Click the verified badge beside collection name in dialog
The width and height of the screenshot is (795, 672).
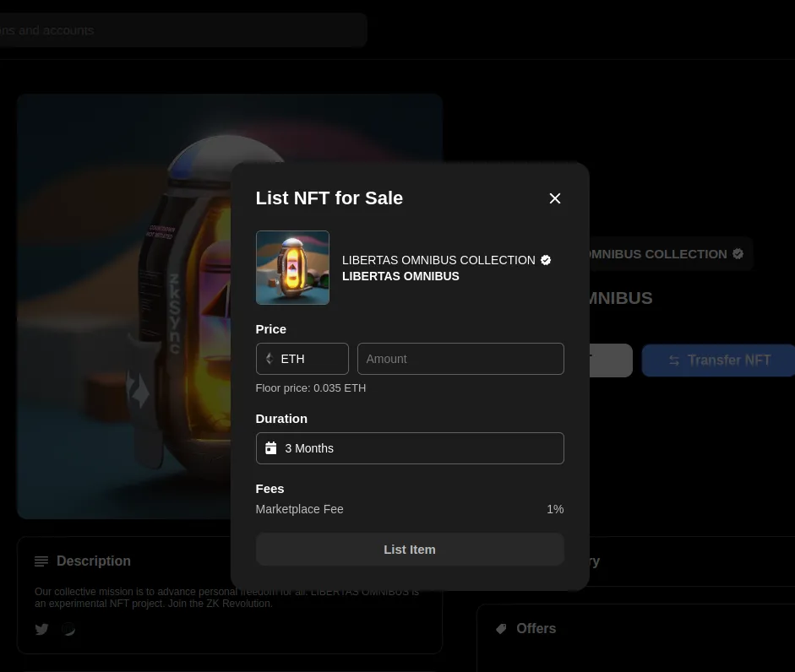coord(546,260)
